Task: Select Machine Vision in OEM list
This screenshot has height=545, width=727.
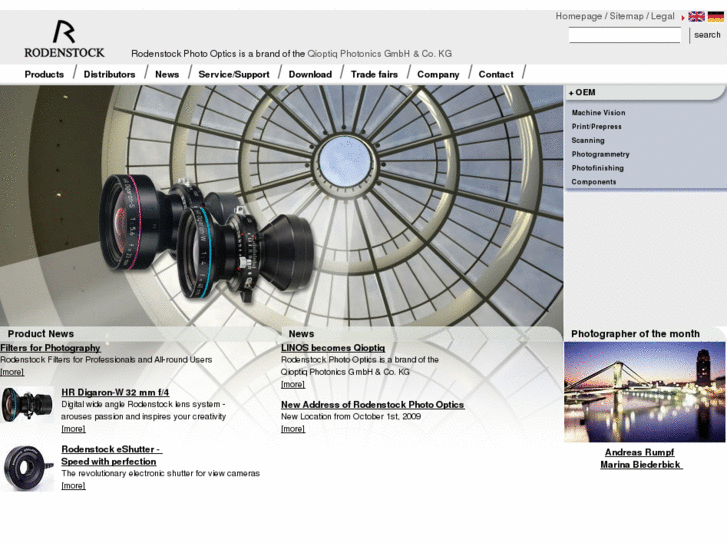Action: coord(598,113)
